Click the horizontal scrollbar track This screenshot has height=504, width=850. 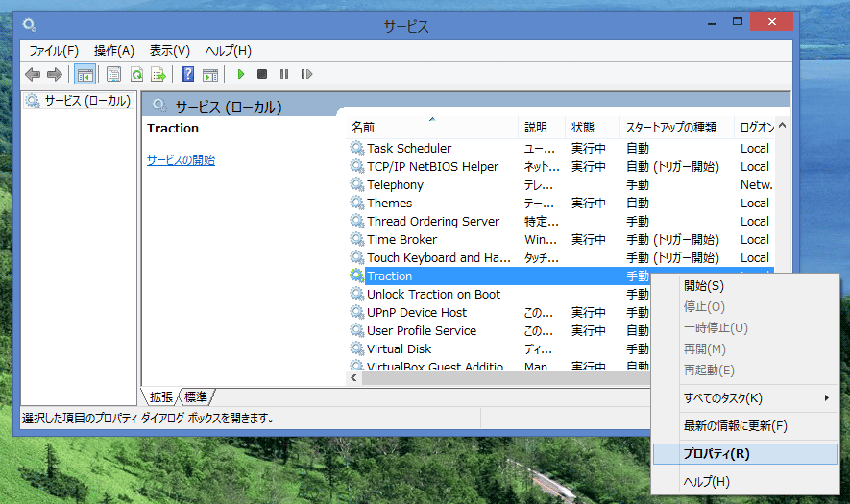coord(506,377)
